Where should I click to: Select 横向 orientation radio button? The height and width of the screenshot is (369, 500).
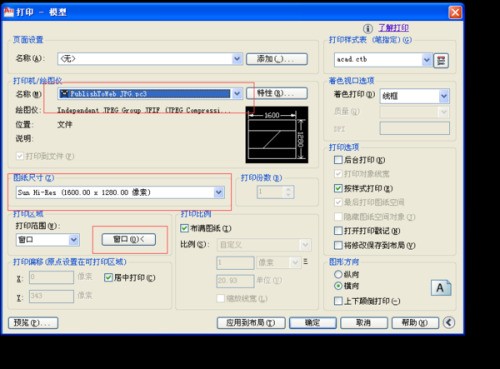coord(338,286)
